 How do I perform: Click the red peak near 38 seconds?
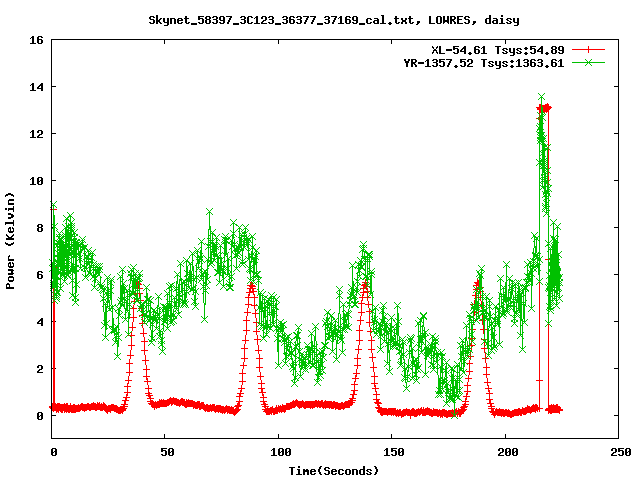(x=138, y=286)
